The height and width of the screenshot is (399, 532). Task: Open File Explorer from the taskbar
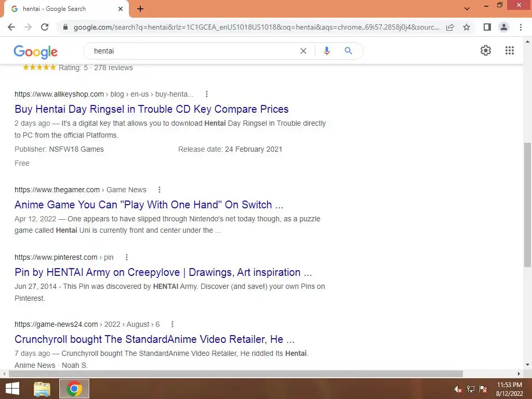[42, 389]
